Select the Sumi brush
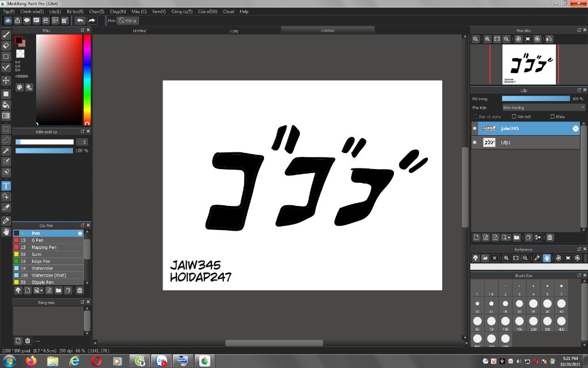Image resolution: width=588 pixels, height=368 pixels. click(48, 254)
